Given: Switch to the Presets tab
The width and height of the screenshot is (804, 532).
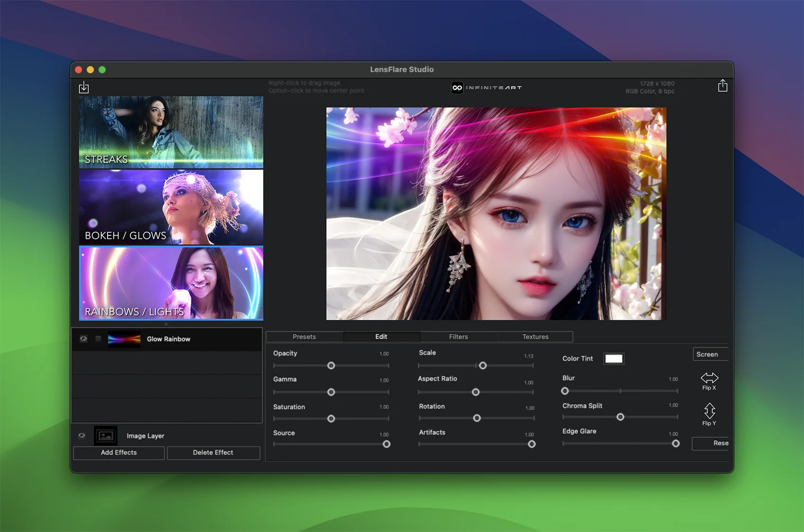Looking at the screenshot, I should 304,337.
